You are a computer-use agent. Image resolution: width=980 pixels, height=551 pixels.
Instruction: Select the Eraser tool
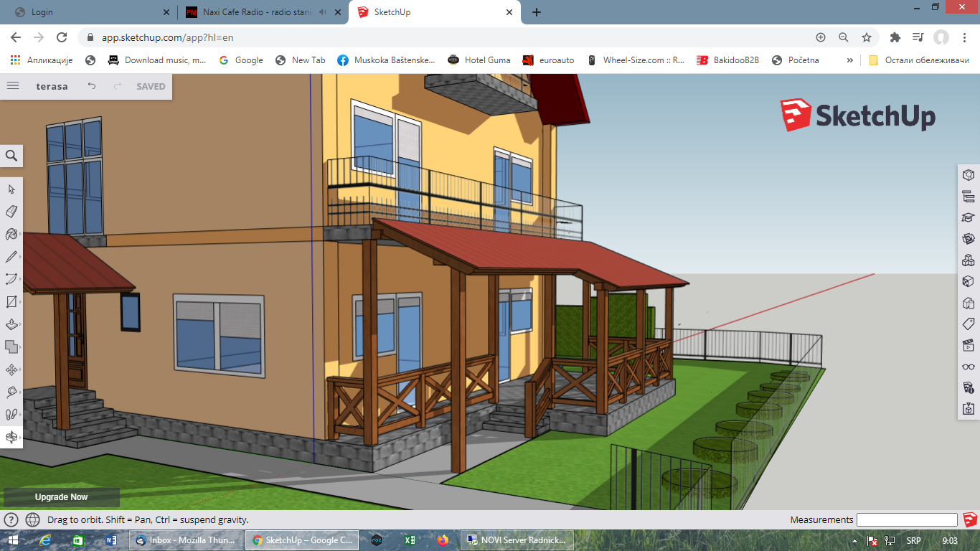pos(11,212)
